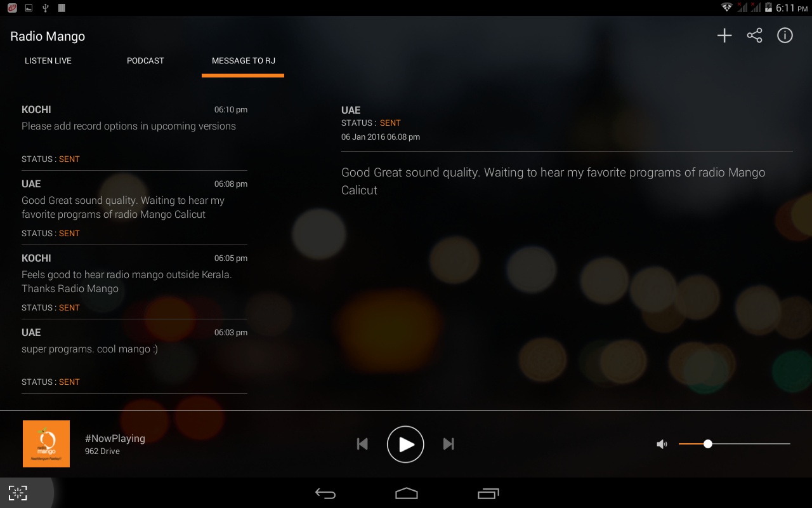
Task: Open the Kochi message about hearing outside Kerala
Action: 134,283
